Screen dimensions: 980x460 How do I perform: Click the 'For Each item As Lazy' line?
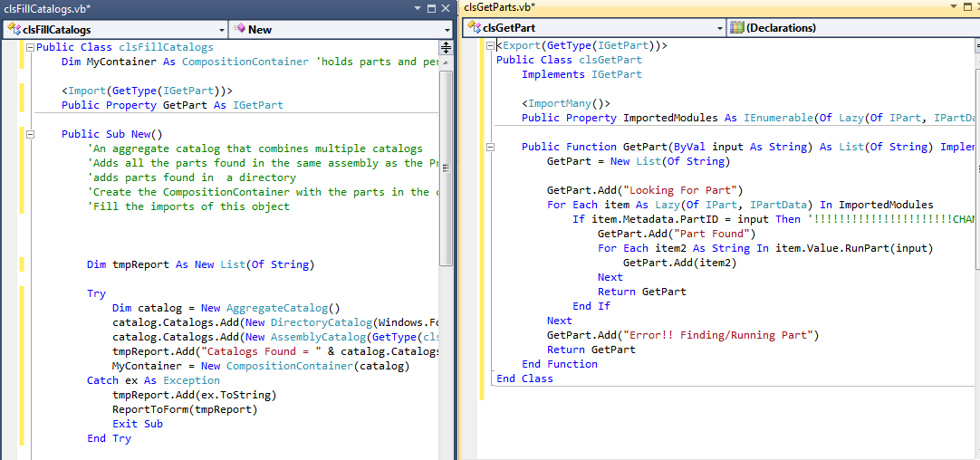(740, 205)
